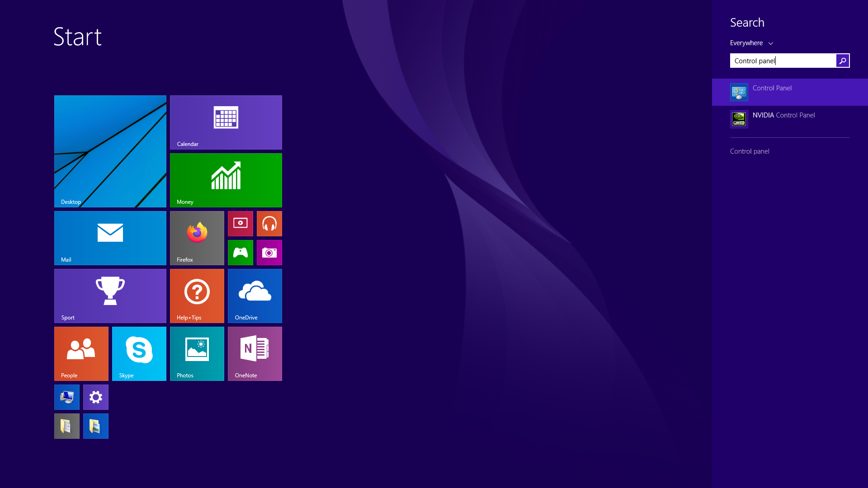
Task: Expand the Everywhere search scope dropdown
Action: (x=750, y=43)
